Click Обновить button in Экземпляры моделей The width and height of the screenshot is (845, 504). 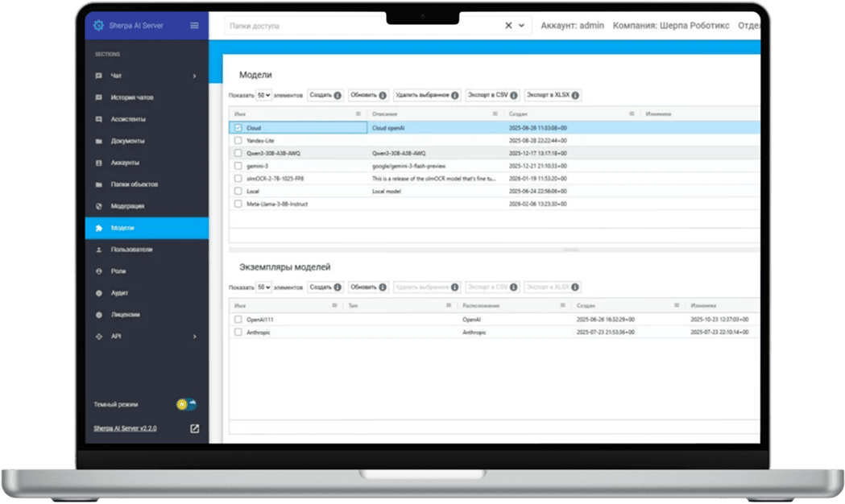pyautogui.click(x=368, y=287)
